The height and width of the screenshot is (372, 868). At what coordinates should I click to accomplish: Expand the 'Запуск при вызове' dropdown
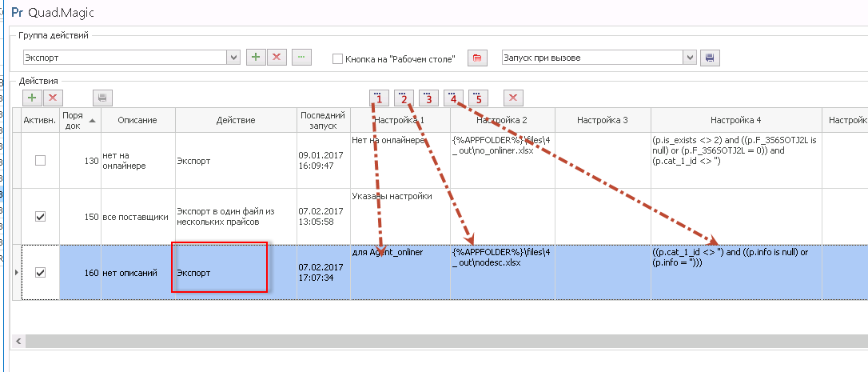pos(690,57)
